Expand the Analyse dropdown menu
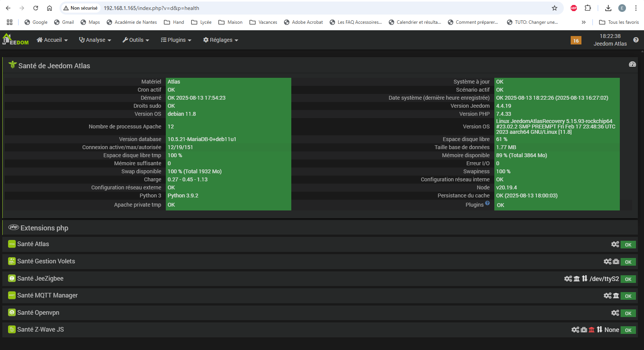This screenshot has height=350, width=644. coord(95,40)
